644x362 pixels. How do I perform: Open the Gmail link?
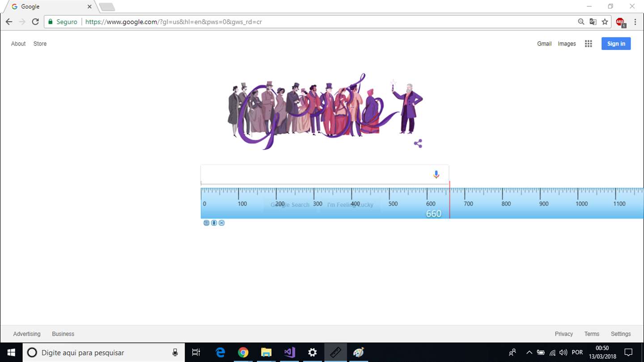pos(544,44)
